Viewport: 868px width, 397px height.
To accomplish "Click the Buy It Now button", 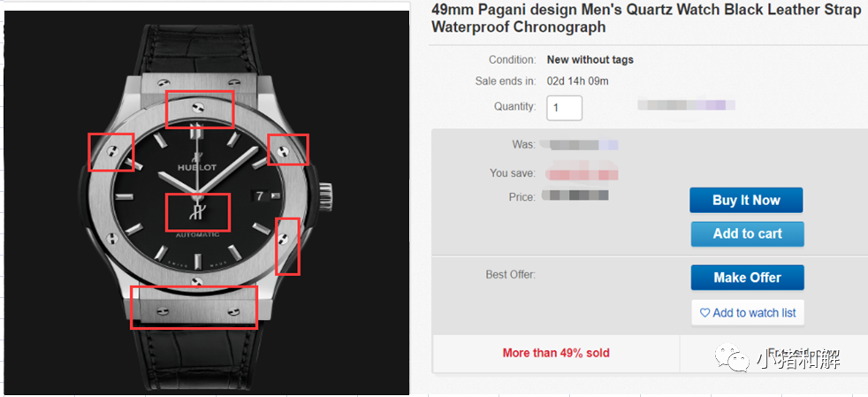I will (746, 200).
